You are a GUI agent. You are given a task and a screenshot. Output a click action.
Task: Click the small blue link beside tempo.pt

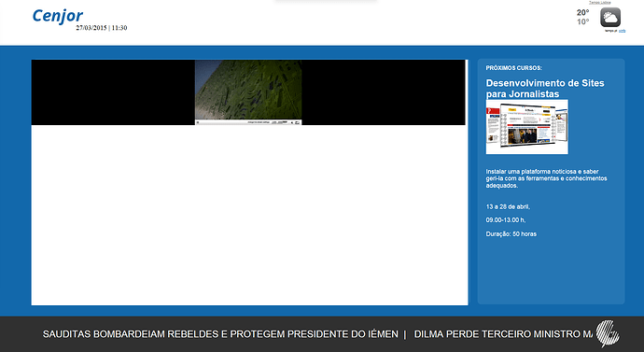pos(622,31)
